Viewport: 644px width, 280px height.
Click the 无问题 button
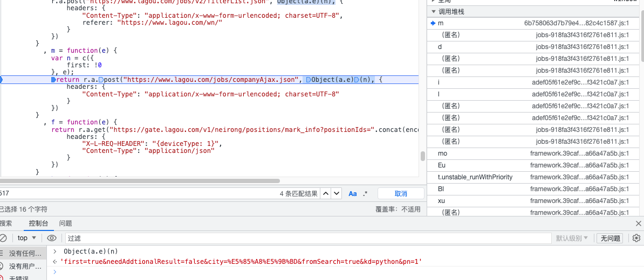pos(611,238)
